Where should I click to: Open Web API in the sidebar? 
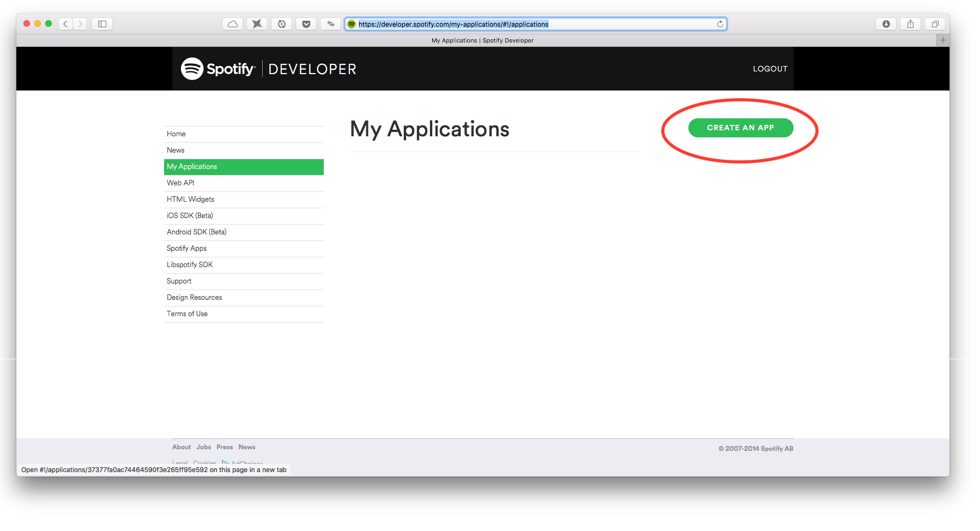pyautogui.click(x=244, y=183)
